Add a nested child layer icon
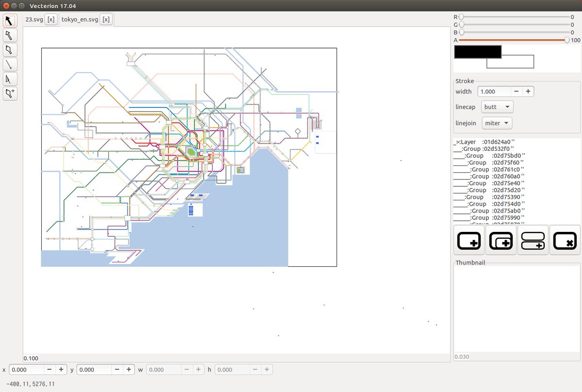The height and width of the screenshot is (392, 582). (x=501, y=240)
